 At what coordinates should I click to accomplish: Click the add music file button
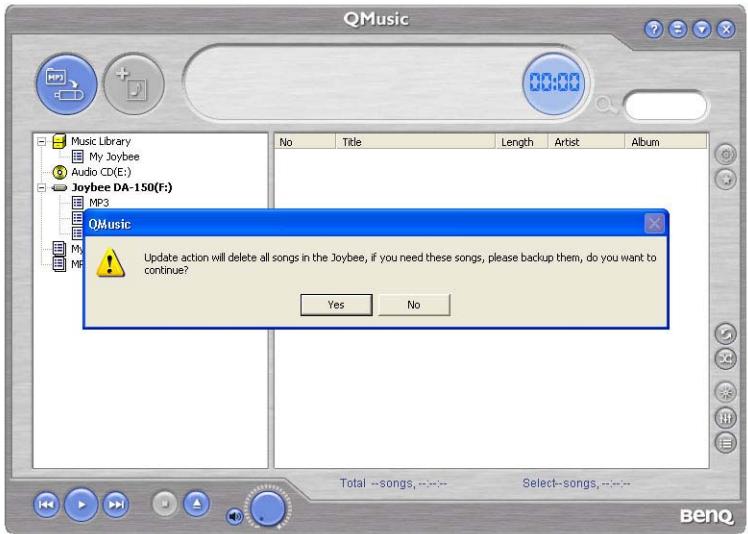click(134, 84)
